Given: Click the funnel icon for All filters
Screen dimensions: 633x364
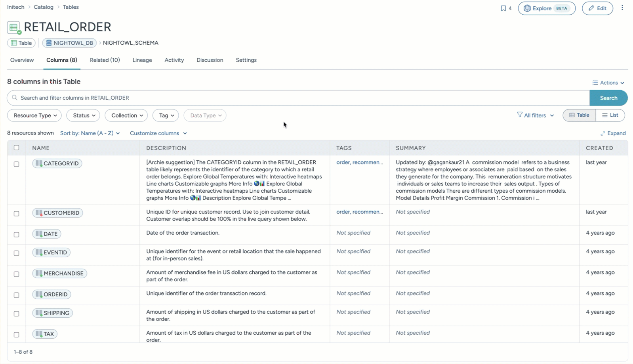Looking at the screenshot, I should tap(520, 115).
